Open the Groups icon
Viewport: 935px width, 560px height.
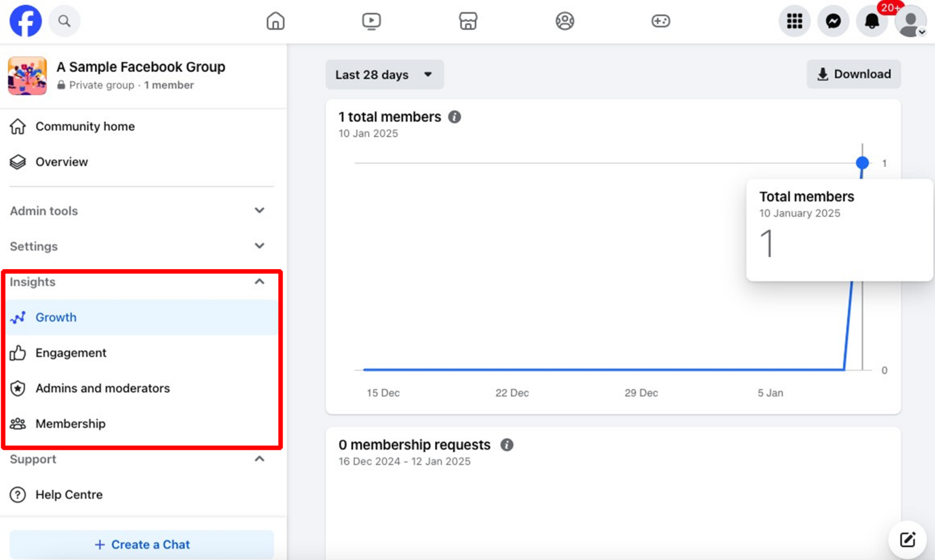(x=564, y=21)
